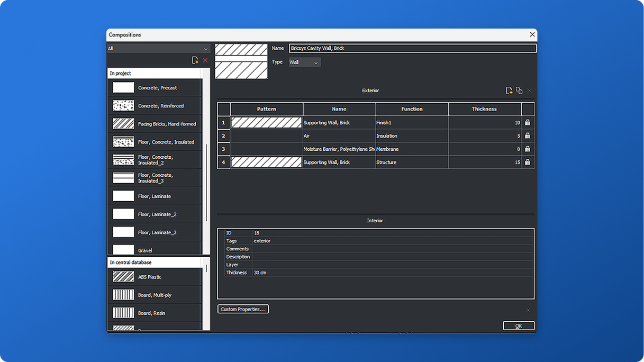The image size is (644, 362).
Task: Click the Thickness column header
Action: click(x=484, y=109)
